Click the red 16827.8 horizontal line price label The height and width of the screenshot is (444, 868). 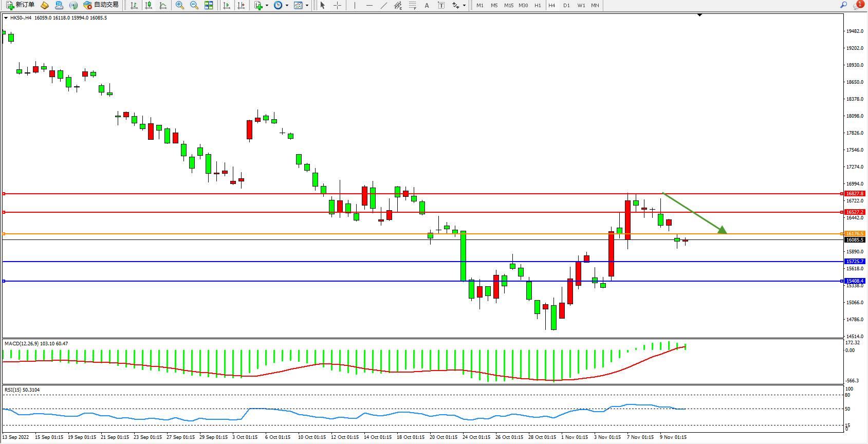pos(855,194)
